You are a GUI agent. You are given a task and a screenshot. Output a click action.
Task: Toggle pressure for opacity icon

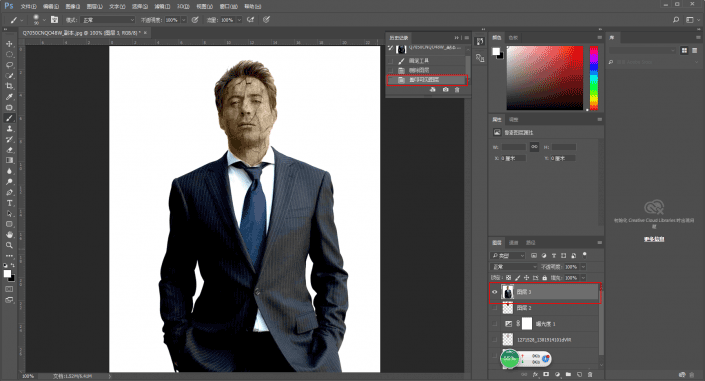[x=195, y=20]
